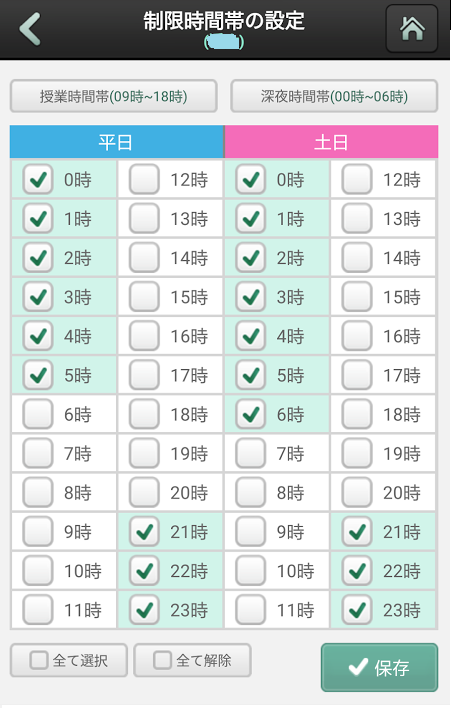The width and height of the screenshot is (451, 708).
Task: Apply 授業時間帯(09時~18時) preset
Action: tap(113, 96)
